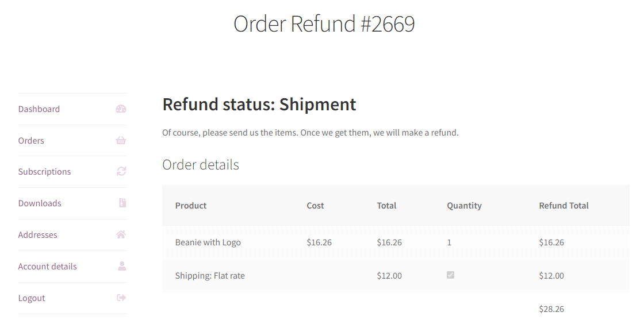
Task: Click the Addresses home icon
Action: point(121,234)
